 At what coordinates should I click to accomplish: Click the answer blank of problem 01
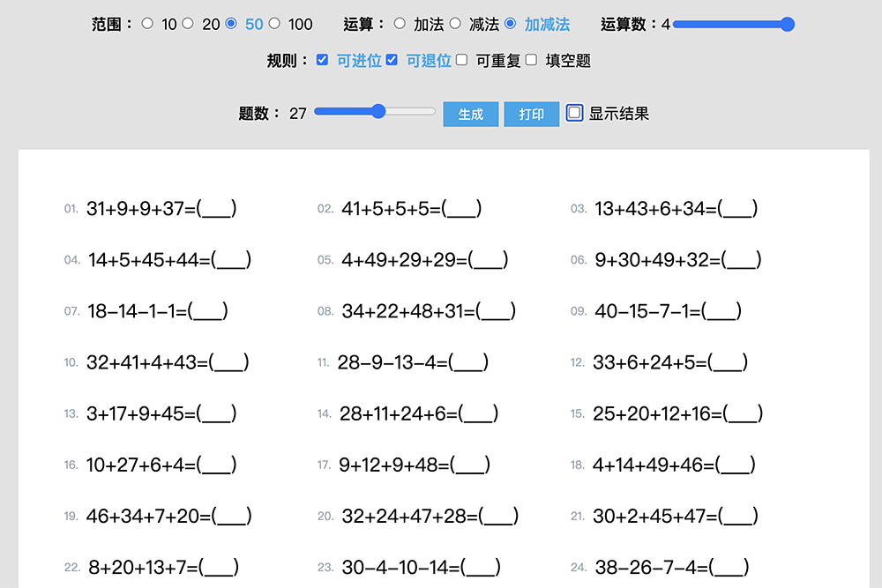214,209
